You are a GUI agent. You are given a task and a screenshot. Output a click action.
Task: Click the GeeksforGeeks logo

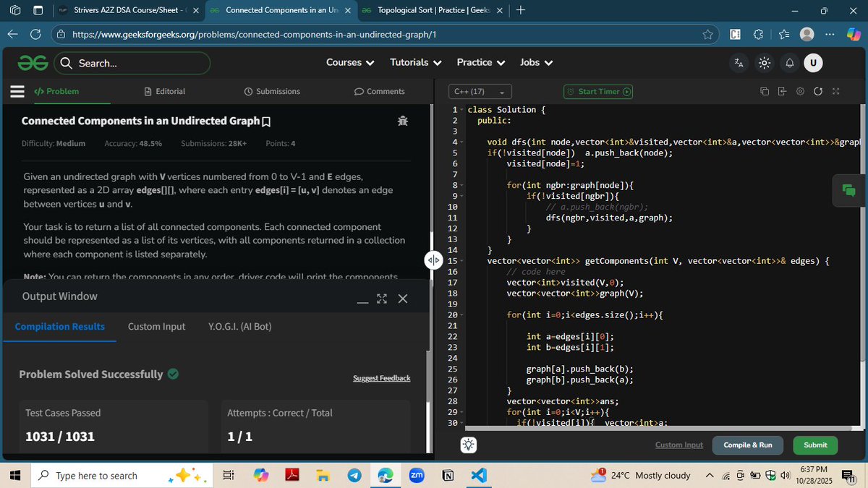pyautogui.click(x=33, y=63)
